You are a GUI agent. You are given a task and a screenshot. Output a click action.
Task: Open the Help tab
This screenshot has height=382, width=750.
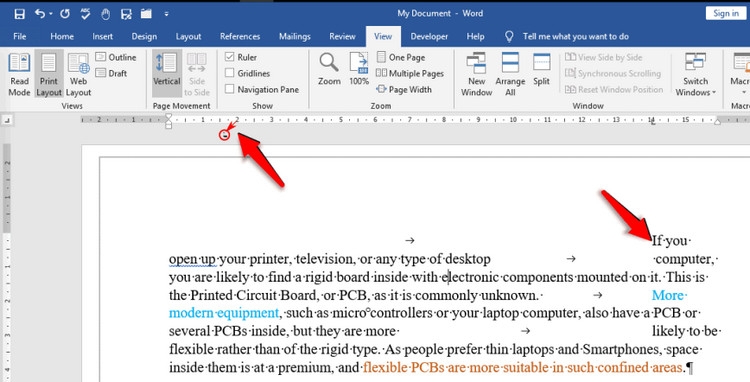tap(475, 36)
